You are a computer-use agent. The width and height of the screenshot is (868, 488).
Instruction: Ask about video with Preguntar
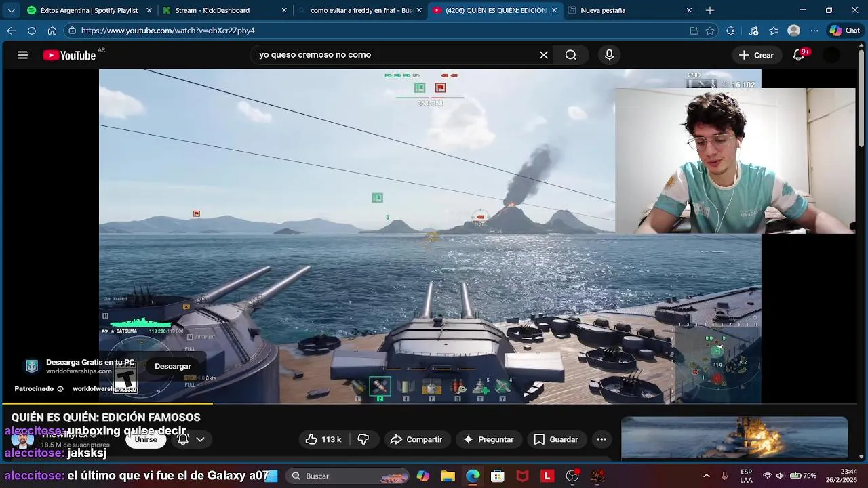[488, 439]
